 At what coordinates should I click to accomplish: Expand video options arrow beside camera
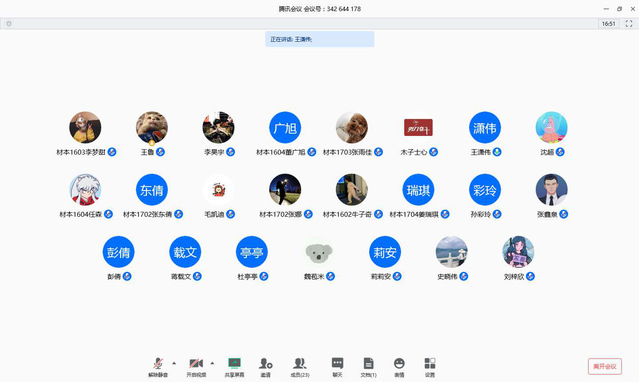(212, 363)
